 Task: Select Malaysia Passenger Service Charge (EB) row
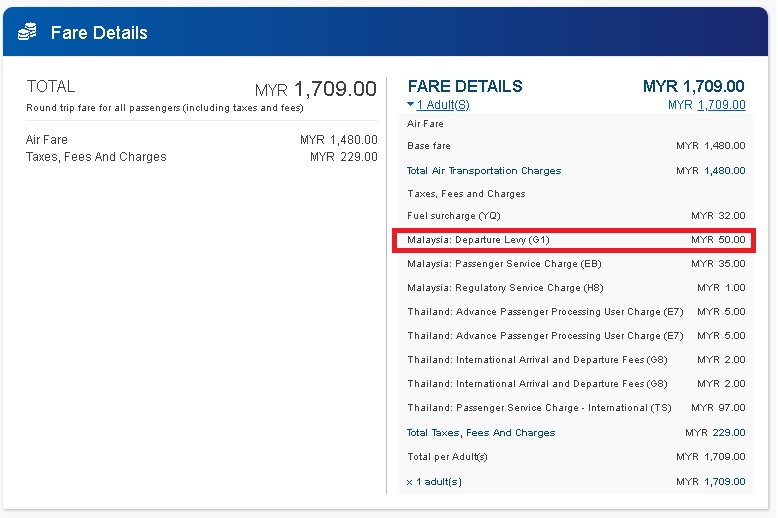576,264
